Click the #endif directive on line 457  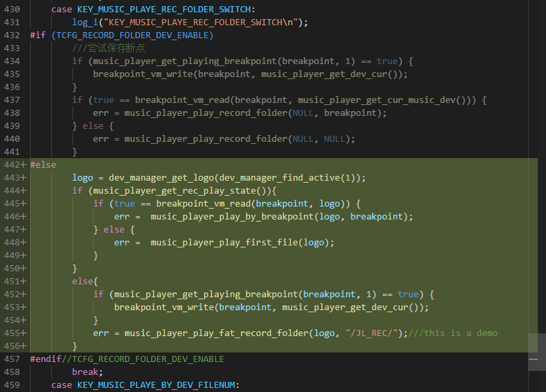[x=46, y=359]
